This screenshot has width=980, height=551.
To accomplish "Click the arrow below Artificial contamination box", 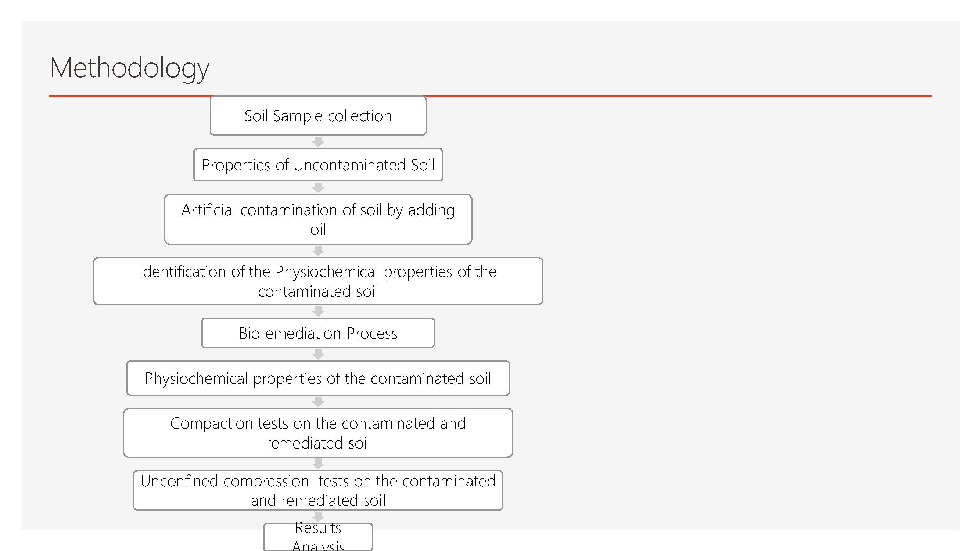I will pos(318,251).
